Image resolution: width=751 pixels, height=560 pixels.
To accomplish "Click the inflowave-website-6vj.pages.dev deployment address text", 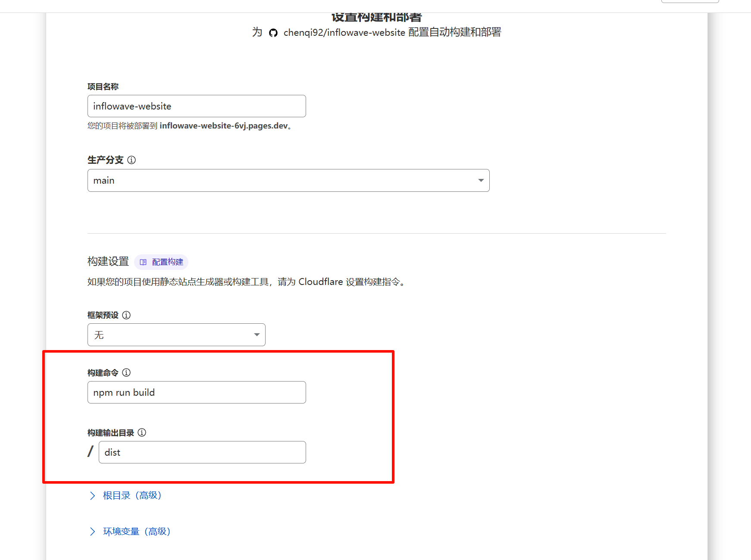I will pos(223,126).
